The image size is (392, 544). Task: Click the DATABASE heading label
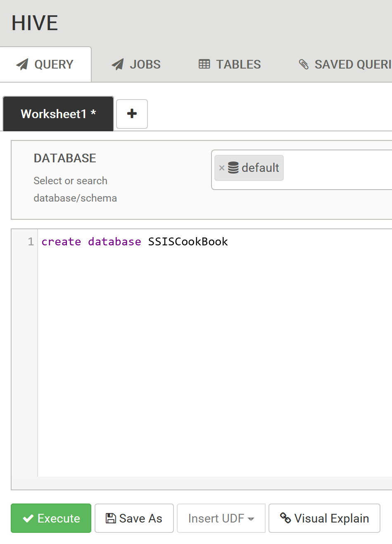[65, 158]
